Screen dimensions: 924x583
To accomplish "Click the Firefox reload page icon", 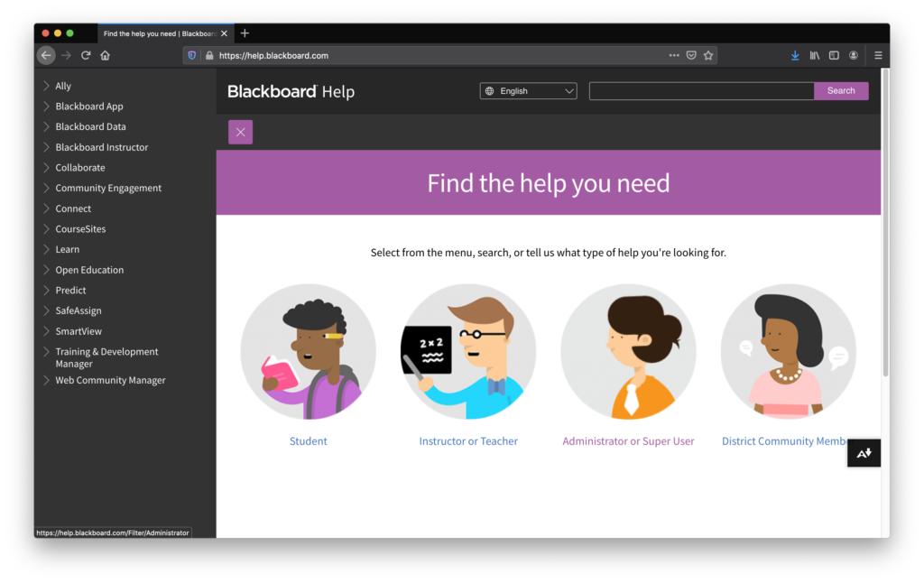I will [x=86, y=55].
